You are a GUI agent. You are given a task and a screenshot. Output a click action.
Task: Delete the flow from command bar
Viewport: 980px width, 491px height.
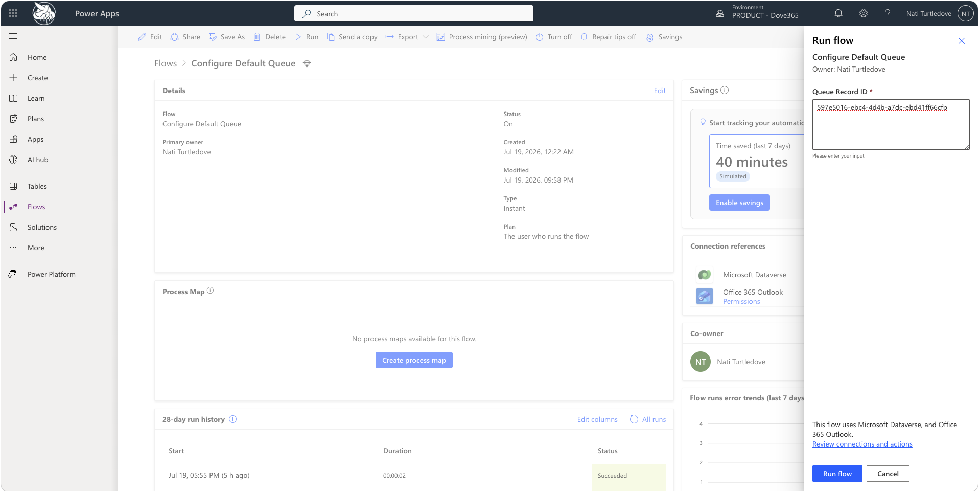click(269, 37)
